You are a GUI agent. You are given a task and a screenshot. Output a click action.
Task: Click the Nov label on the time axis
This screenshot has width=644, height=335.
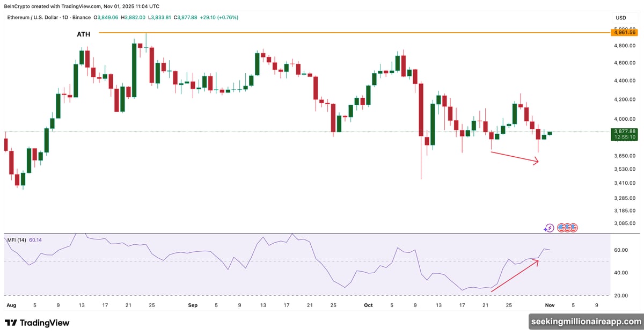(x=550, y=304)
